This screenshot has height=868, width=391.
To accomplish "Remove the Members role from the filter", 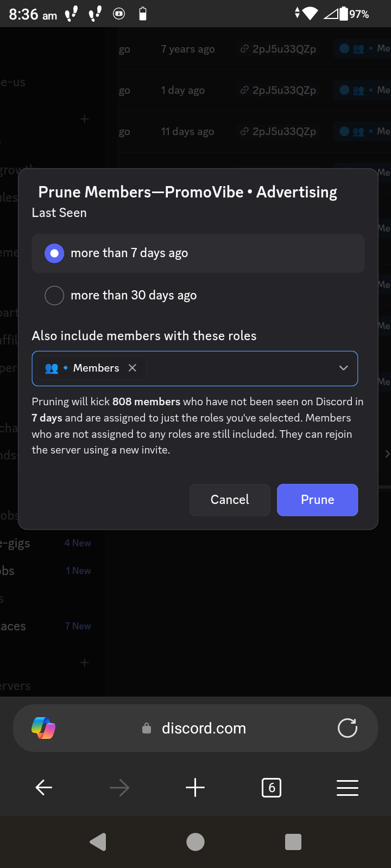I will (x=132, y=368).
